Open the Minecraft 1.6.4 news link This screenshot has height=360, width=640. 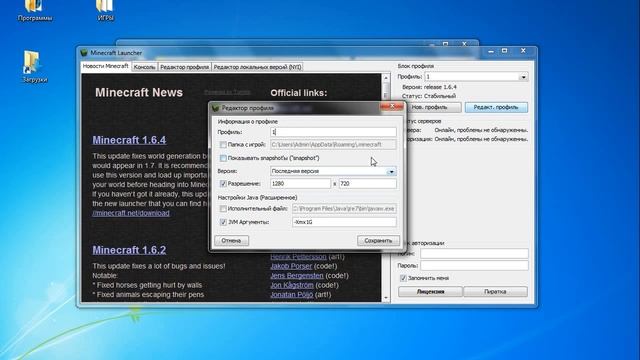129,140
